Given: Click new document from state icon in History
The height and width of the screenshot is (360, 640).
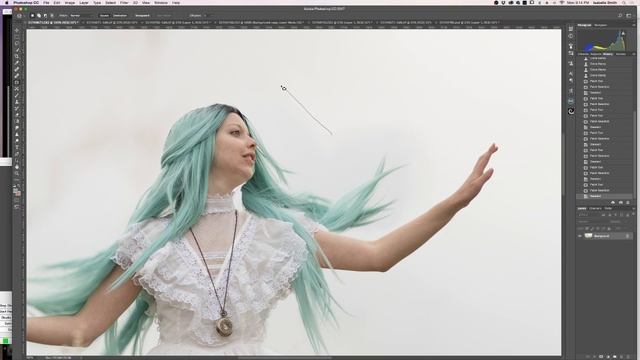Looking at the screenshot, I should 613,202.
